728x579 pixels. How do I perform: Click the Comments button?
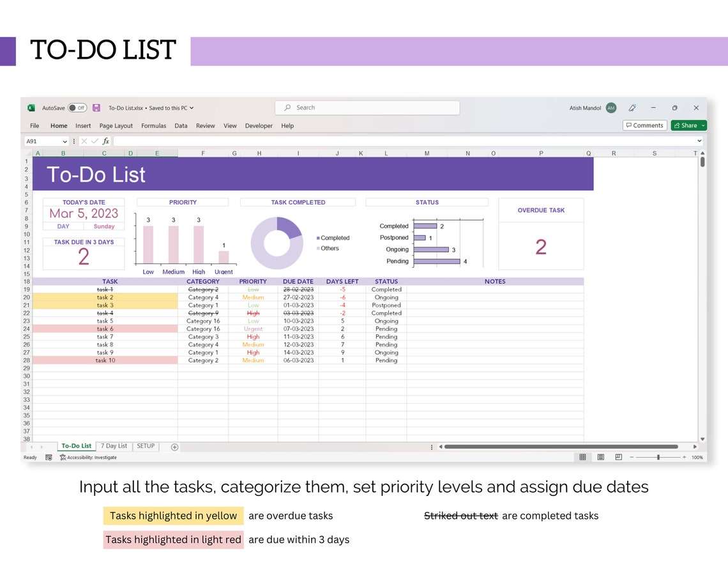pyautogui.click(x=644, y=125)
